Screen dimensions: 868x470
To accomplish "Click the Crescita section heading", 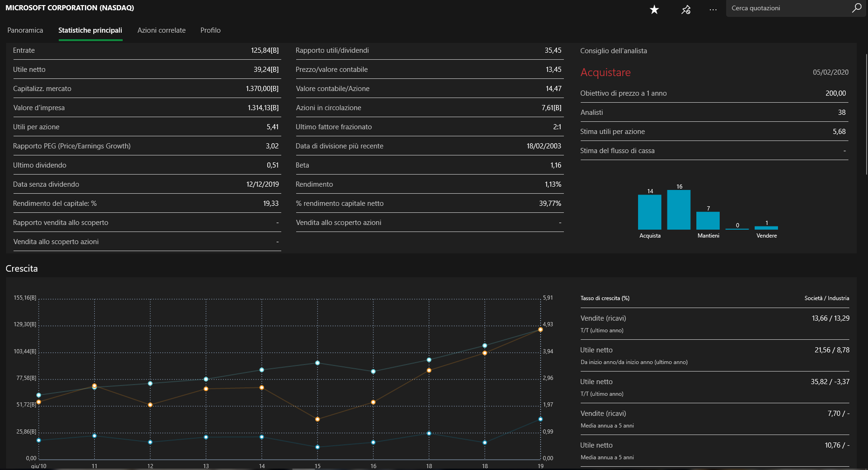I will coord(21,268).
